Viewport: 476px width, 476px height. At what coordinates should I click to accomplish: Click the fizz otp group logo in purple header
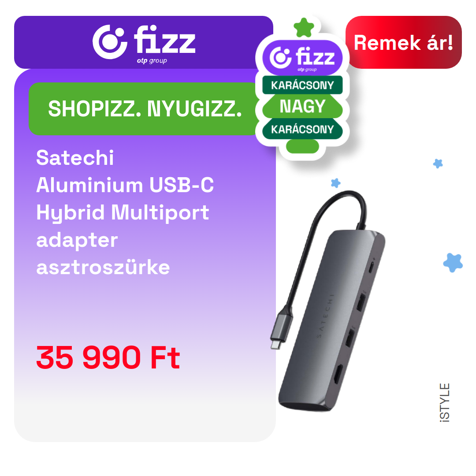144,43
